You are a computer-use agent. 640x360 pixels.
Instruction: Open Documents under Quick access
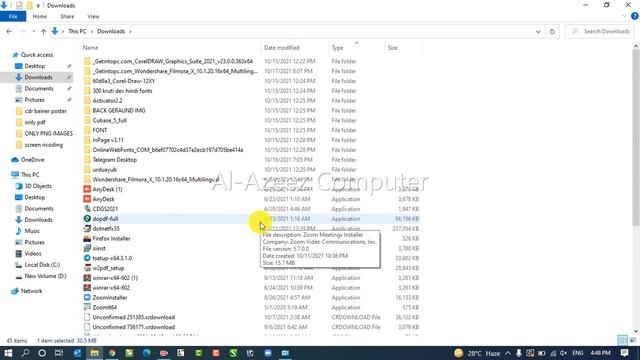coord(39,89)
